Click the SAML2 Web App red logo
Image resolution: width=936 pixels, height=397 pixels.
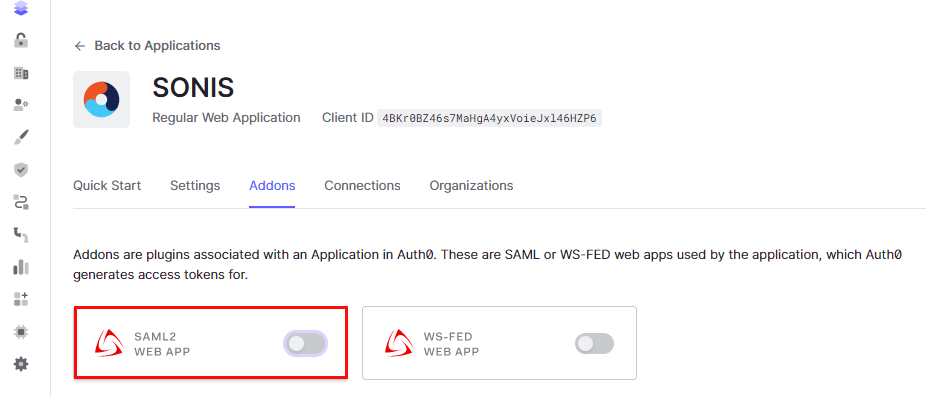tap(109, 343)
